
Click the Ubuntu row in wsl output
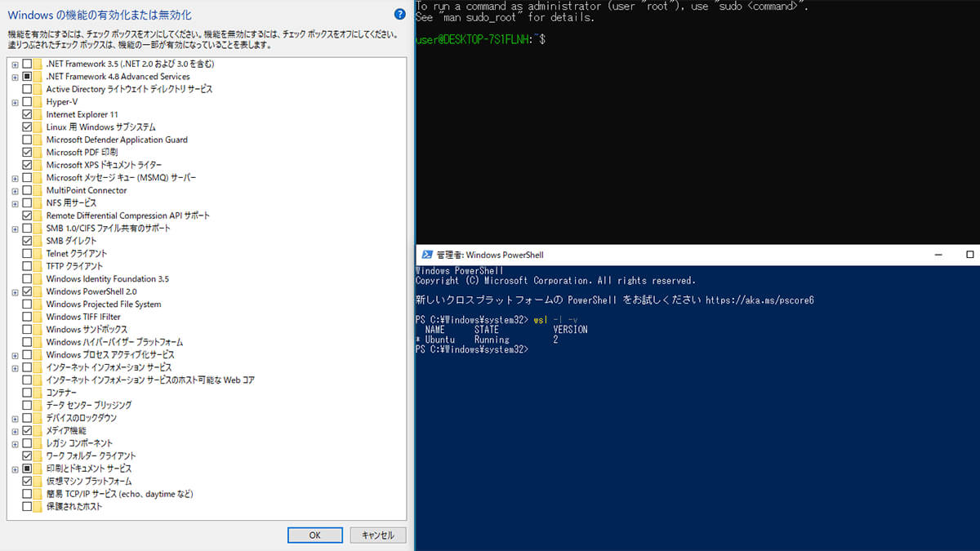pyautogui.click(x=487, y=340)
